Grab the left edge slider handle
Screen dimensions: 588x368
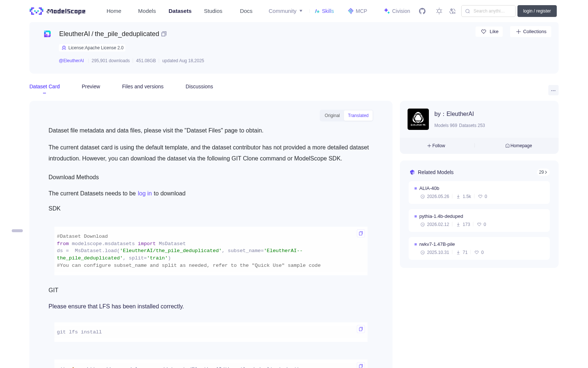tap(17, 231)
